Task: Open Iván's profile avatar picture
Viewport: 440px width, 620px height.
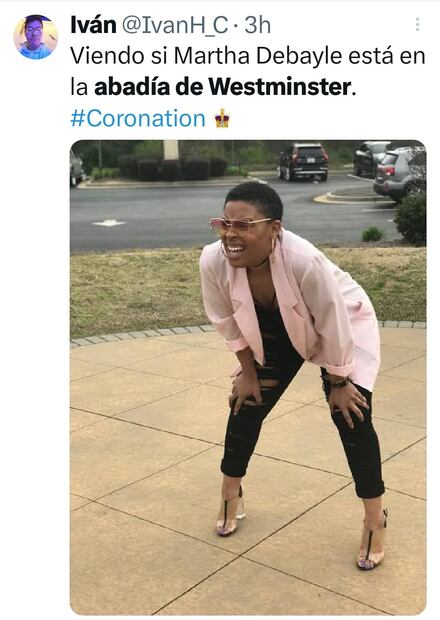Action: click(36, 37)
